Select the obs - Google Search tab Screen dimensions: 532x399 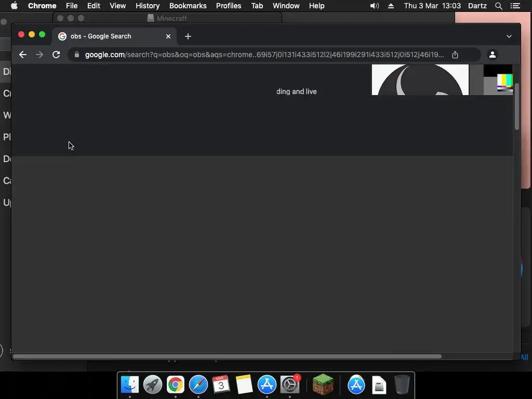(114, 36)
